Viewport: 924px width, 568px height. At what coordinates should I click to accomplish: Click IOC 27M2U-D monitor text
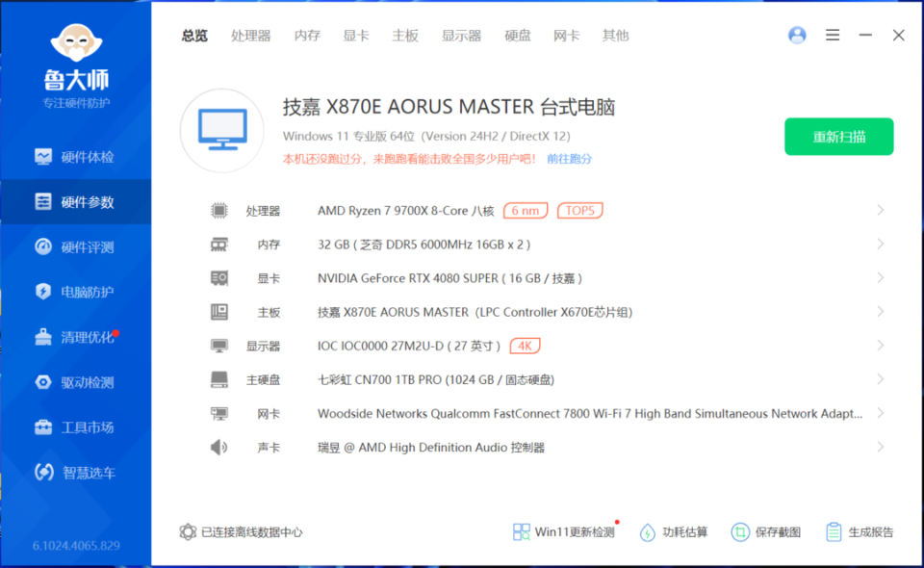point(408,346)
